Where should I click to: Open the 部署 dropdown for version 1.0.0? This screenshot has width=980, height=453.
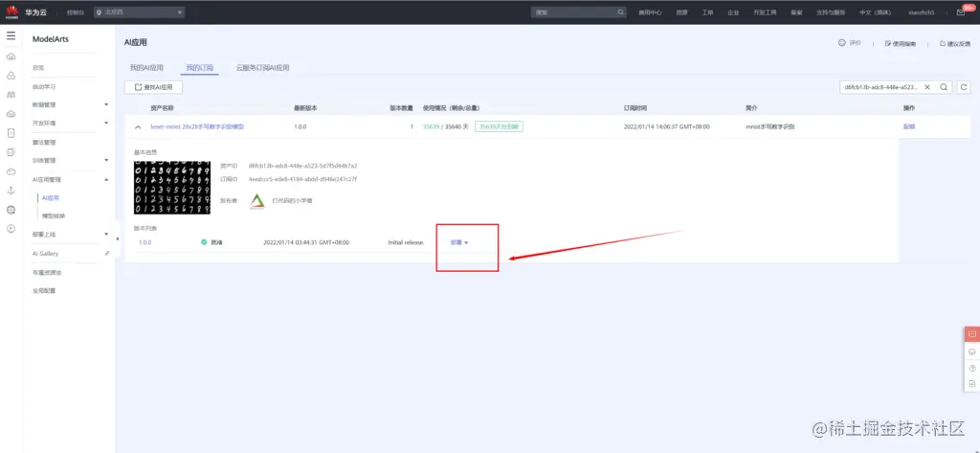pyautogui.click(x=459, y=242)
